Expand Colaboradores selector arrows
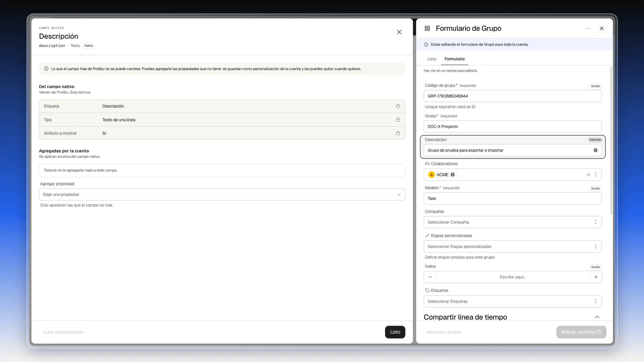Image resolution: width=644 pixels, height=362 pixels. pos(595,175)
